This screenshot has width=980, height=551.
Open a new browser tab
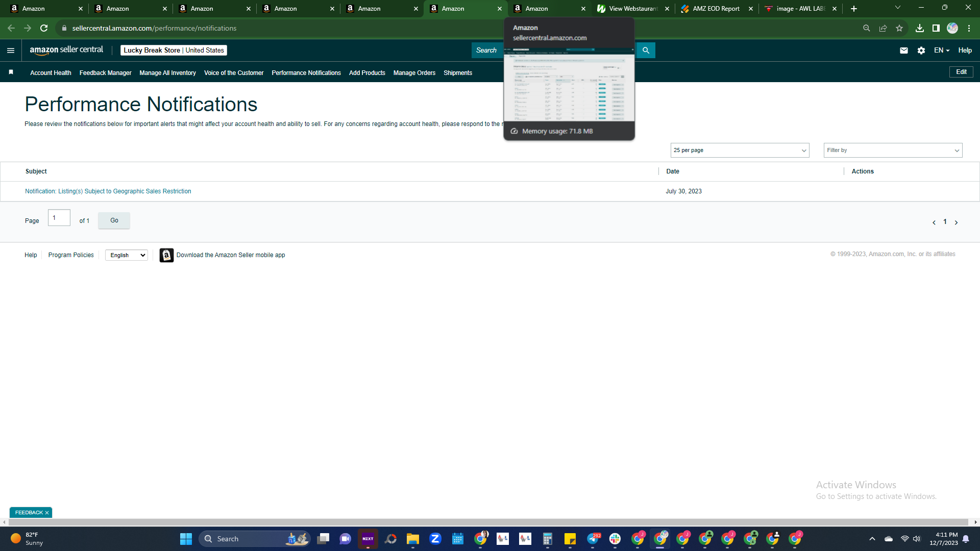coord(854,9)
